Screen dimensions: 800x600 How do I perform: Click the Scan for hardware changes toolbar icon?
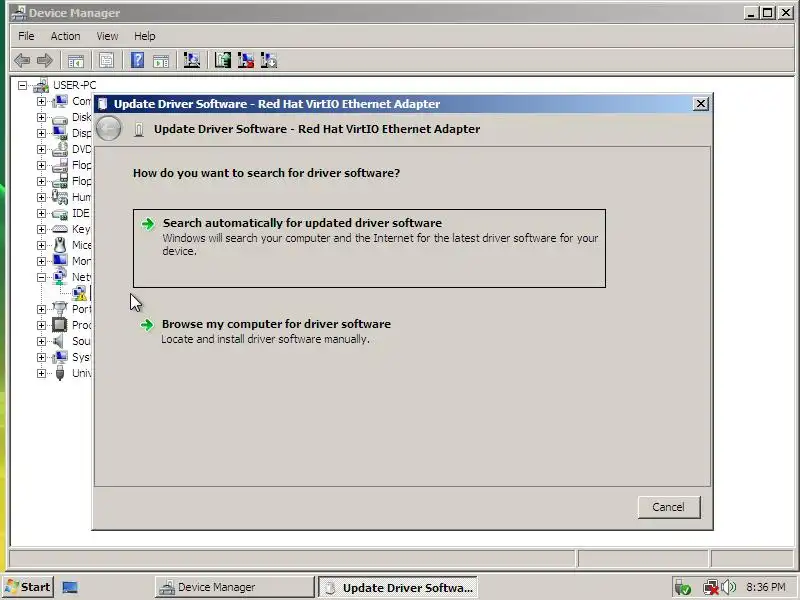[x=192, y=61]
